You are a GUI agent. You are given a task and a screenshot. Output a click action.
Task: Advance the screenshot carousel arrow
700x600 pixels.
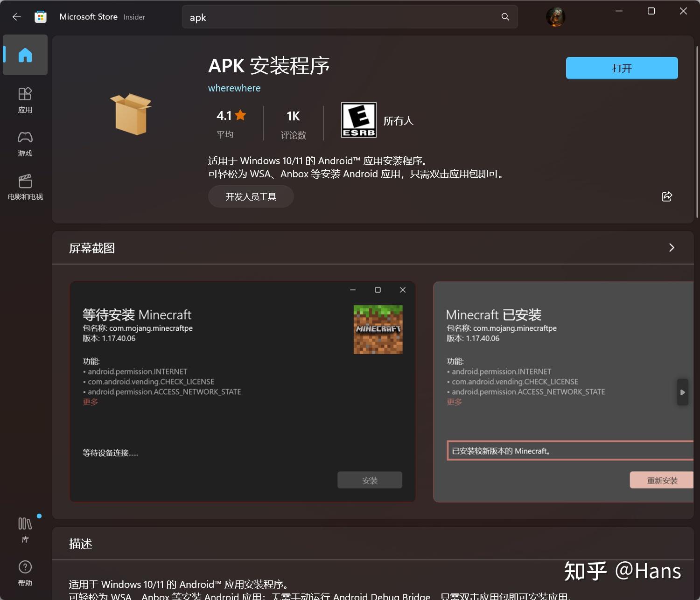coord(682,392)
